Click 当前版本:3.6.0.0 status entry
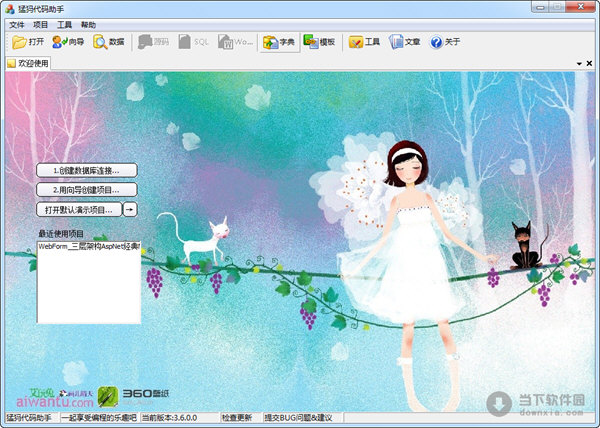600x428 pixels. coord(169,418)
